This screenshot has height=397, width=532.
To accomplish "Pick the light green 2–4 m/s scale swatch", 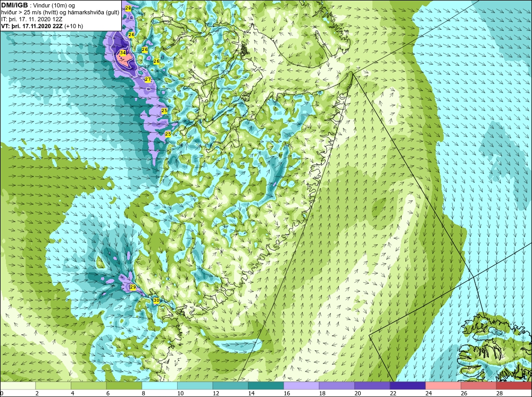I will click(53, 385).
